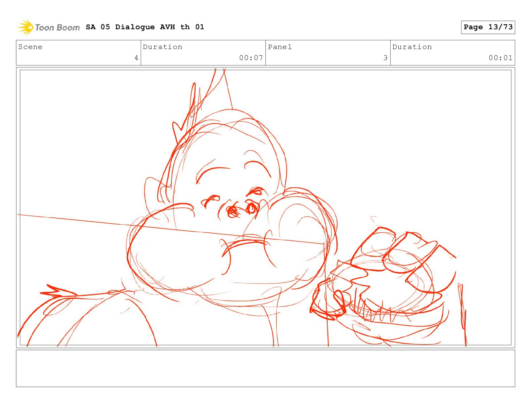Select the panel number value "3"

386,58
